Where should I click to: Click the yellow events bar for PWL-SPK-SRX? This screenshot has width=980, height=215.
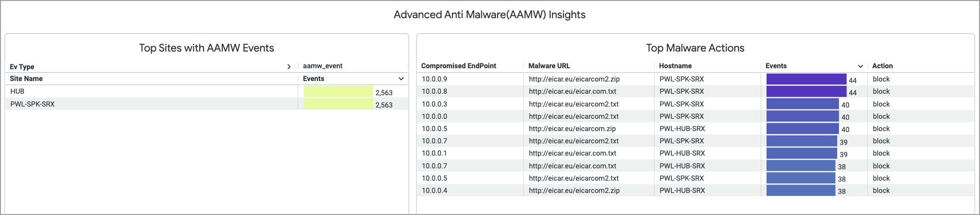(x=338, y=104)
